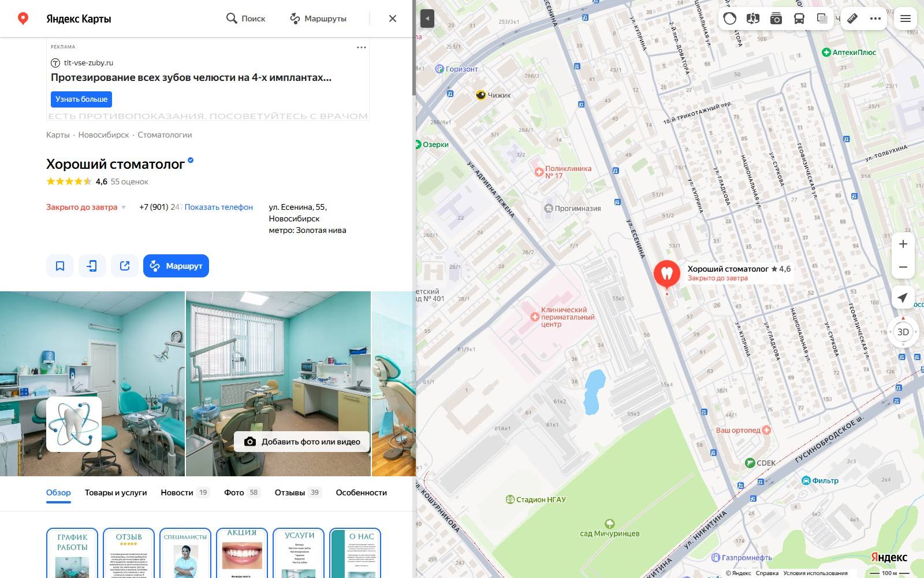Open the Золотая нива metro link
Screen dimensions: 924x578
tap(321, 230)
